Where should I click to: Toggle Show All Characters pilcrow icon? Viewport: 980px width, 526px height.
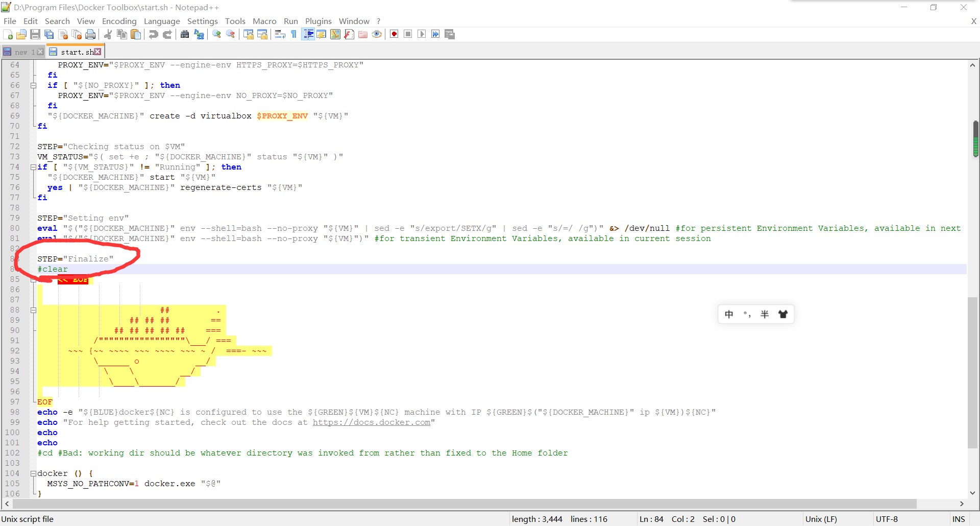(x=294, y=34)
